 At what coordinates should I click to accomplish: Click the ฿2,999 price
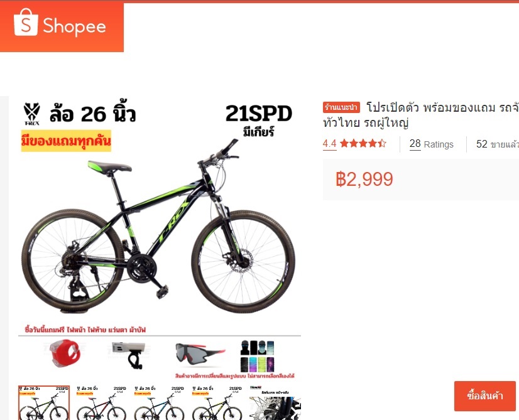364,179
